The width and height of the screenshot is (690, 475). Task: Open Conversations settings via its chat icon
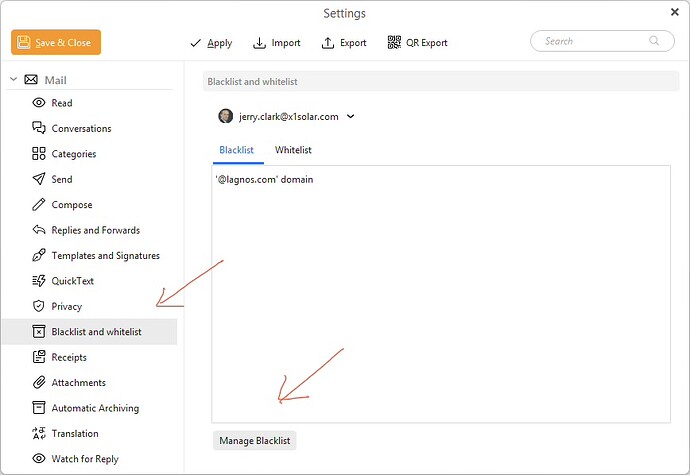point(39,128)
